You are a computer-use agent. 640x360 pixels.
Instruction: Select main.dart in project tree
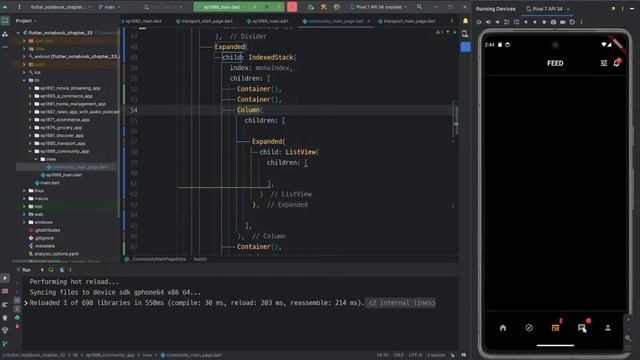pyautogui.click(x=47, y=183)
